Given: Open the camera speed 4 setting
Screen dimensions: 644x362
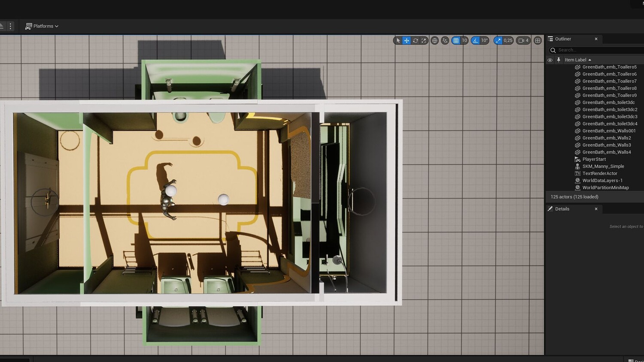Looking at the screenshot, I should 523,40.
